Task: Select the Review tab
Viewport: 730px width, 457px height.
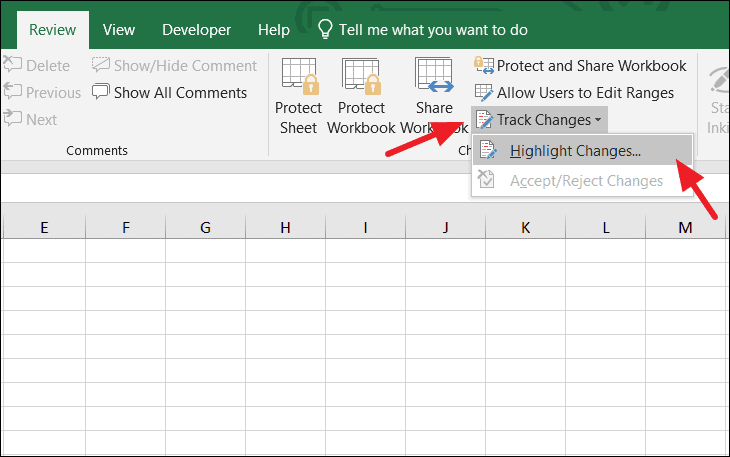Action: 51,30
